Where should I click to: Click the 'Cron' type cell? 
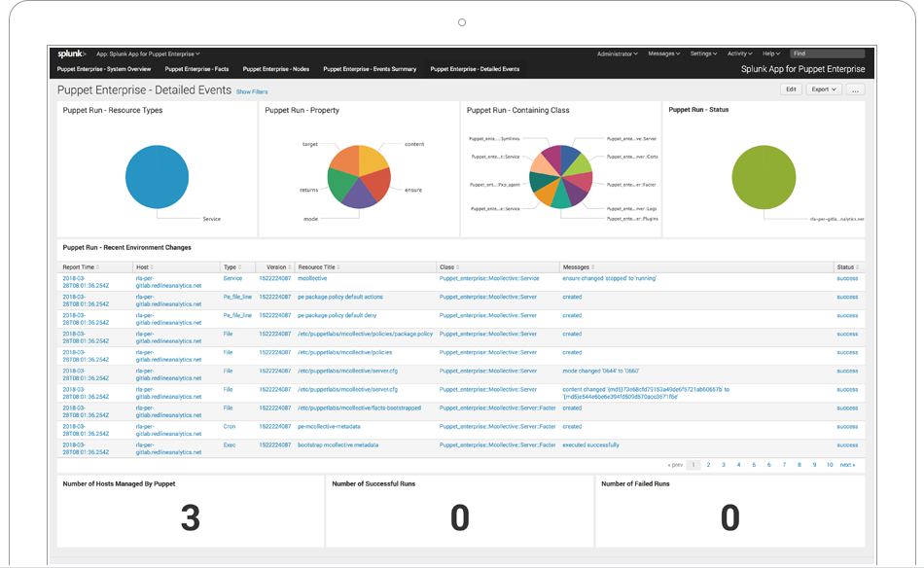(230, 427)
